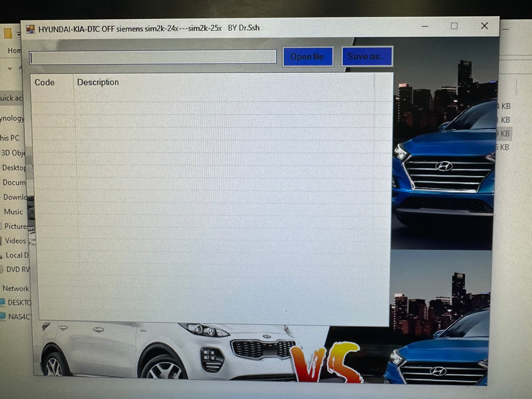Viewport: 532px width, 399px height.
Task: Click the Open file button
Action: coord(308,57)
